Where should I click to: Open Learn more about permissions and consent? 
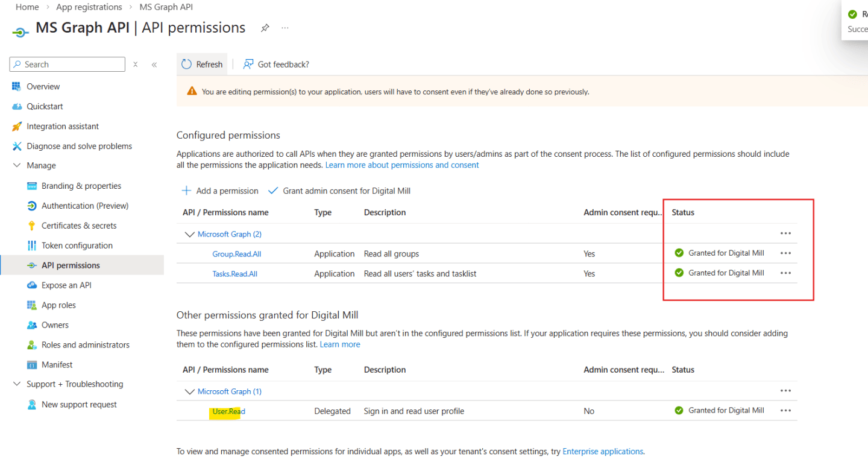point(402,165)
